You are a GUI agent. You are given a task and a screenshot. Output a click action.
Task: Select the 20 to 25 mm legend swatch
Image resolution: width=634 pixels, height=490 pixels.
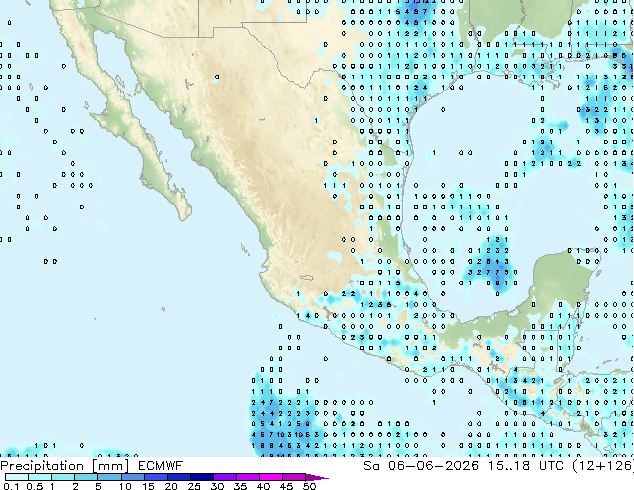click(x=178, y=477)
